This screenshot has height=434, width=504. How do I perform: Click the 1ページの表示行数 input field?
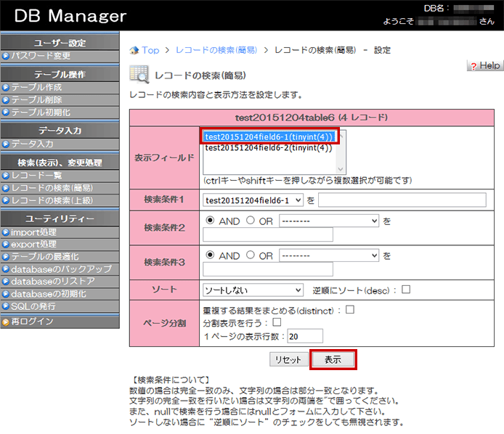[304, 336]
